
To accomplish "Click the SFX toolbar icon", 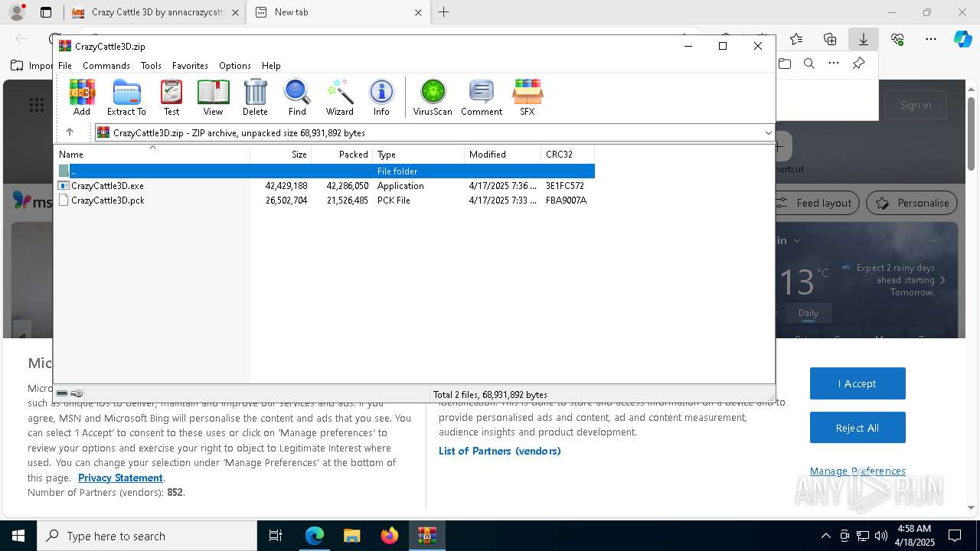I will [x=528, y=97].
